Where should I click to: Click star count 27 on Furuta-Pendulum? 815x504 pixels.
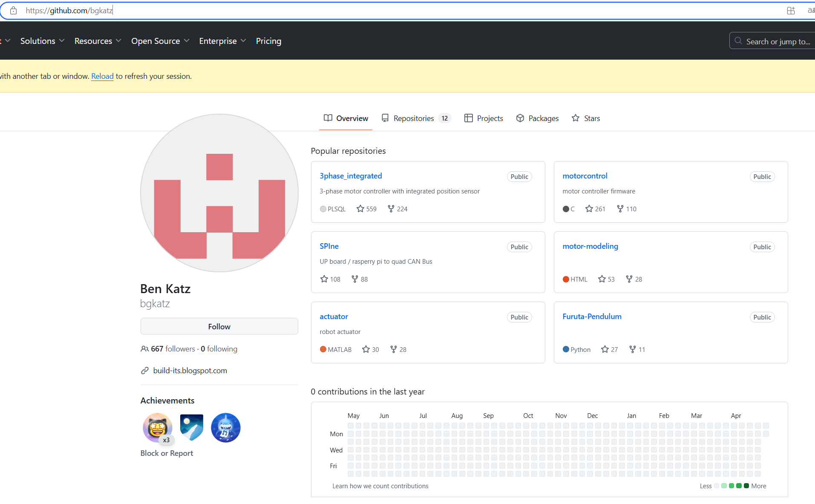pos(609,349)
